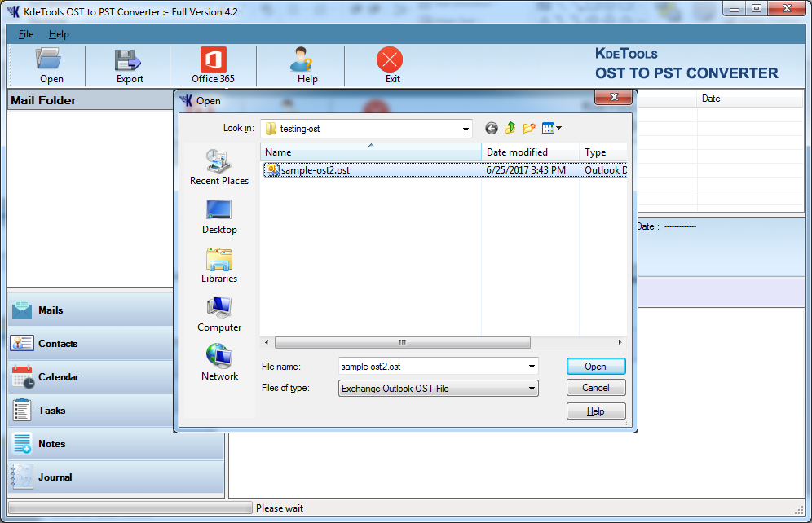This screenshot has width=812, height=523.
Task: Go back to the last folder visited
Action: tap(491, 128)
